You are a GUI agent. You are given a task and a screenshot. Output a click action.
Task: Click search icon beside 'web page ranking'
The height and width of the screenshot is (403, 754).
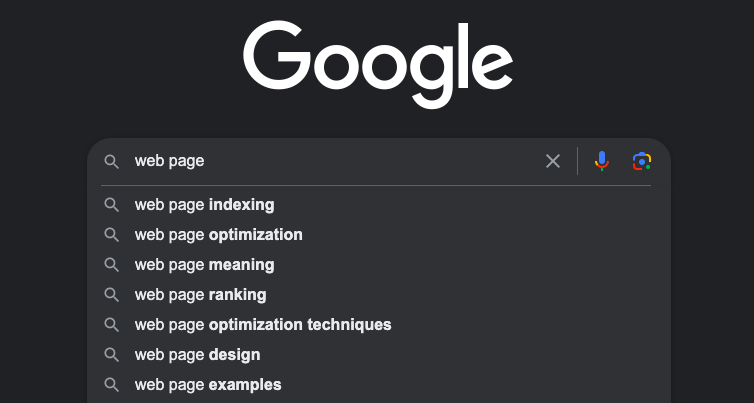point(113,295)
